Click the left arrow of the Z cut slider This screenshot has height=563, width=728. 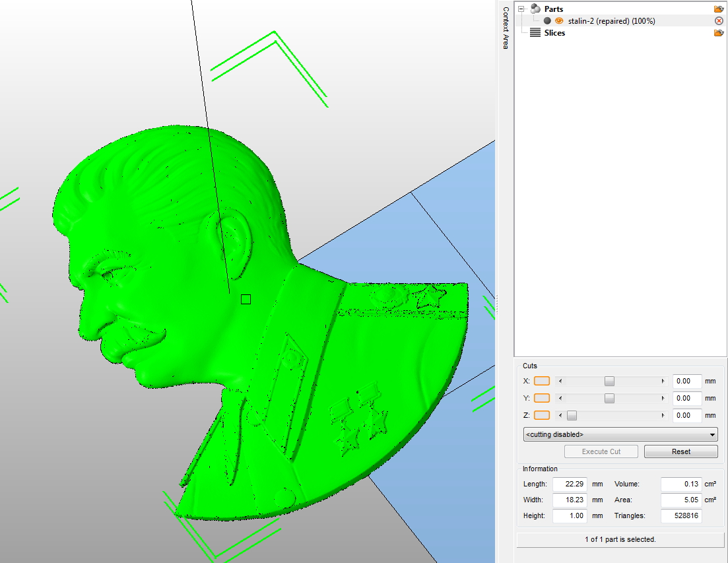pyautogui.click(x=560, y=415)
